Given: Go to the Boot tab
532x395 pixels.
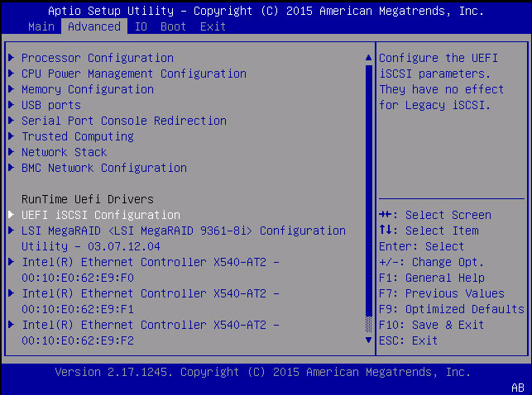Looking at the screenshot, I should coord(173,26).
